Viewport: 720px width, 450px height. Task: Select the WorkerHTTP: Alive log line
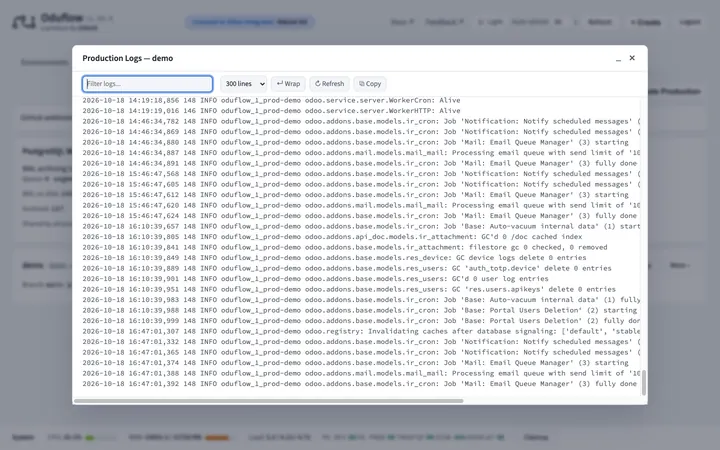pos(271,111)
